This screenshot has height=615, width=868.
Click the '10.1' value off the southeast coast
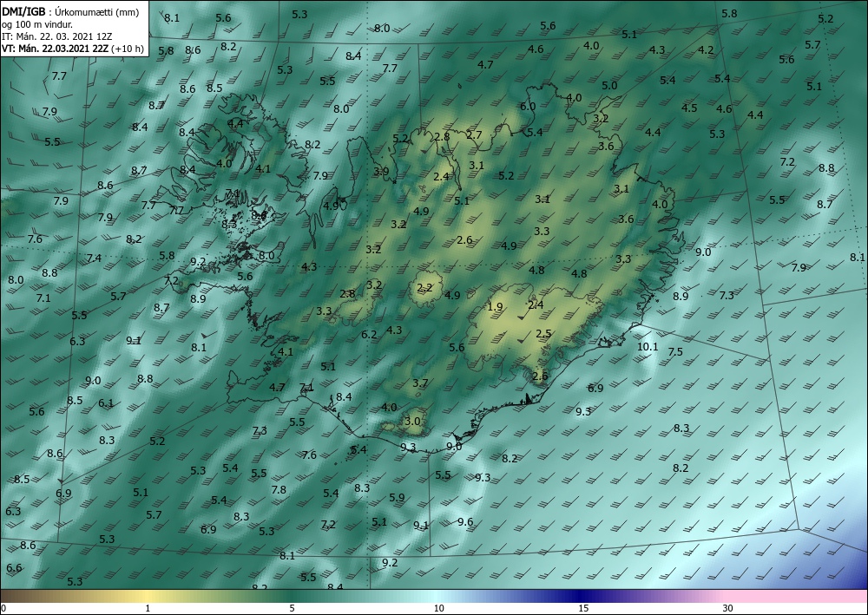click(x=648, y=347)
